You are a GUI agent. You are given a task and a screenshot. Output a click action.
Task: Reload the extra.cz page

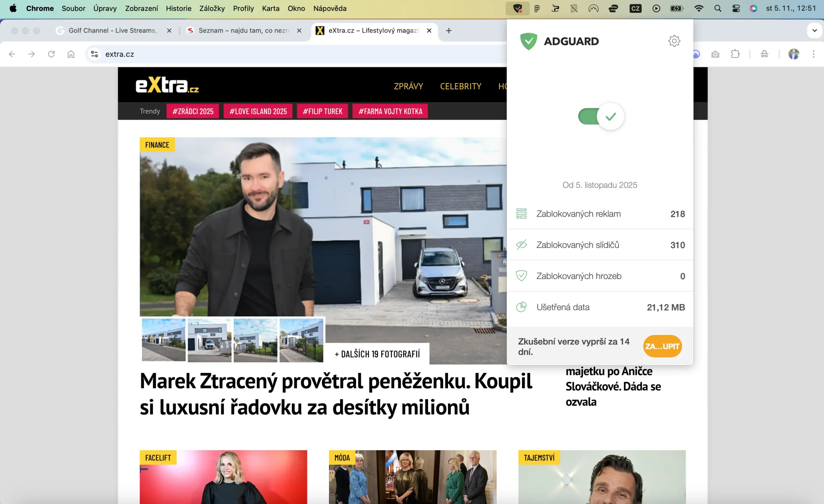point(51,54)
